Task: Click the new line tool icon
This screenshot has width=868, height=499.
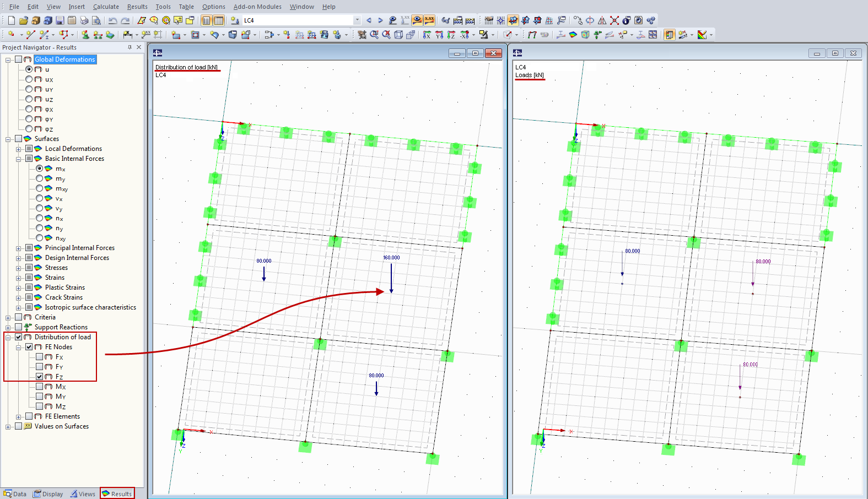Action: coord(30,35)
